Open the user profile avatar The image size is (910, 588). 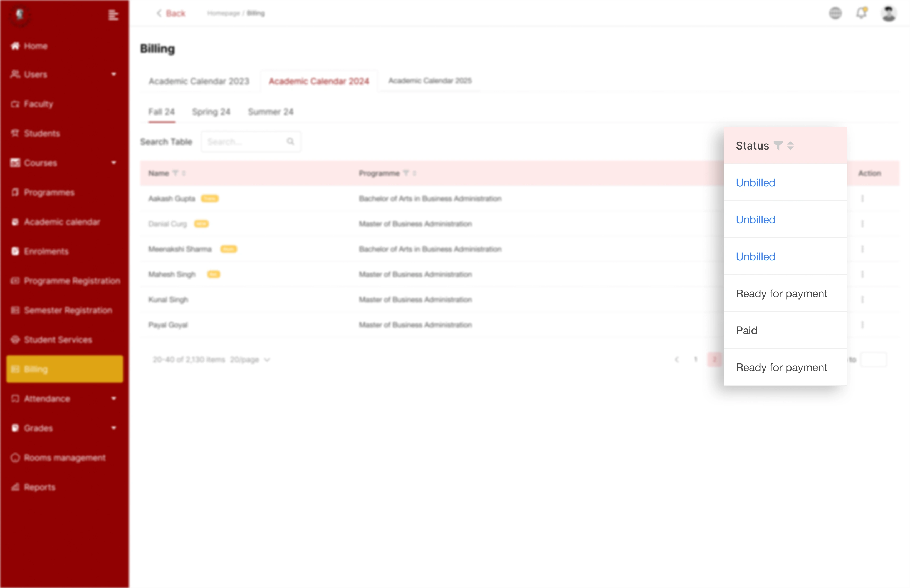[889, 13]
